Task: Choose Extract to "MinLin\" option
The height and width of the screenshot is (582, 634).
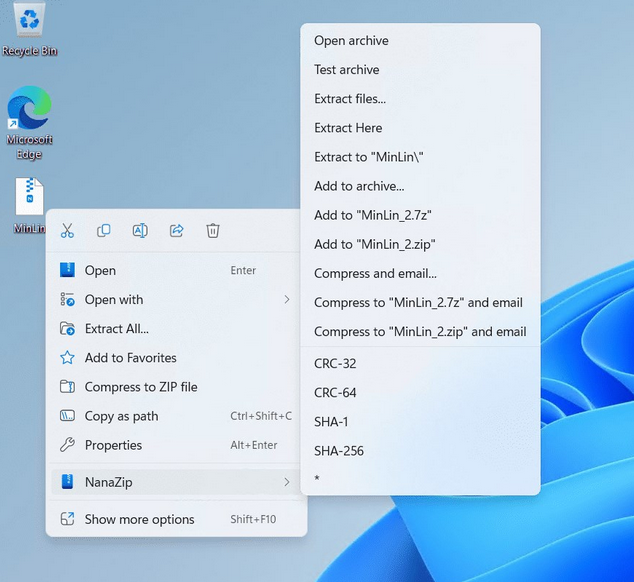Action: 421,157
